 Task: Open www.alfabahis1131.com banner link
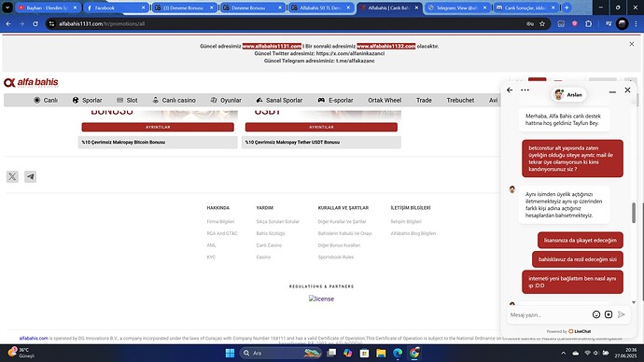point(272,46)
